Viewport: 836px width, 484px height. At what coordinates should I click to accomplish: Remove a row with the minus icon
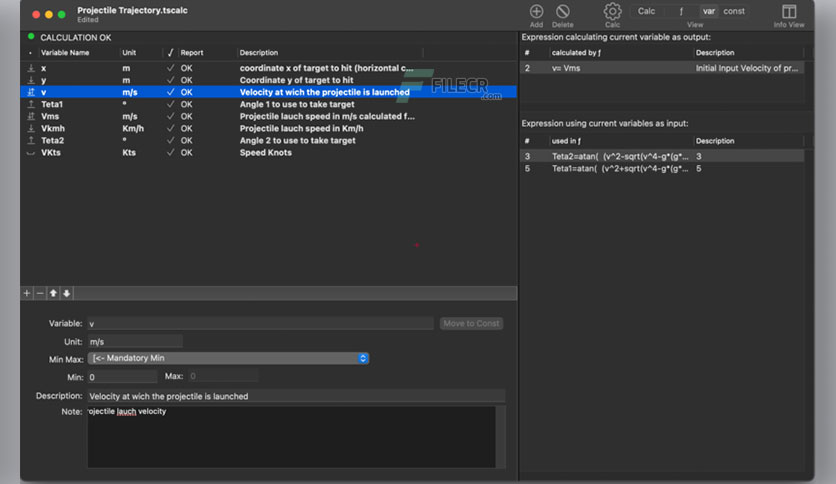[x=40, y=293]
